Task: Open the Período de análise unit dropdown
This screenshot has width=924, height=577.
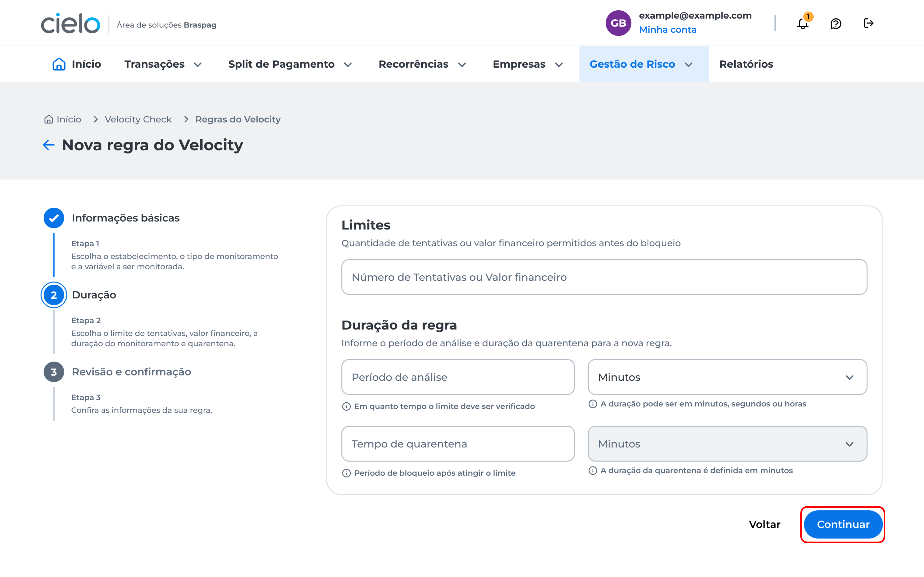Action: pos(727,377)
